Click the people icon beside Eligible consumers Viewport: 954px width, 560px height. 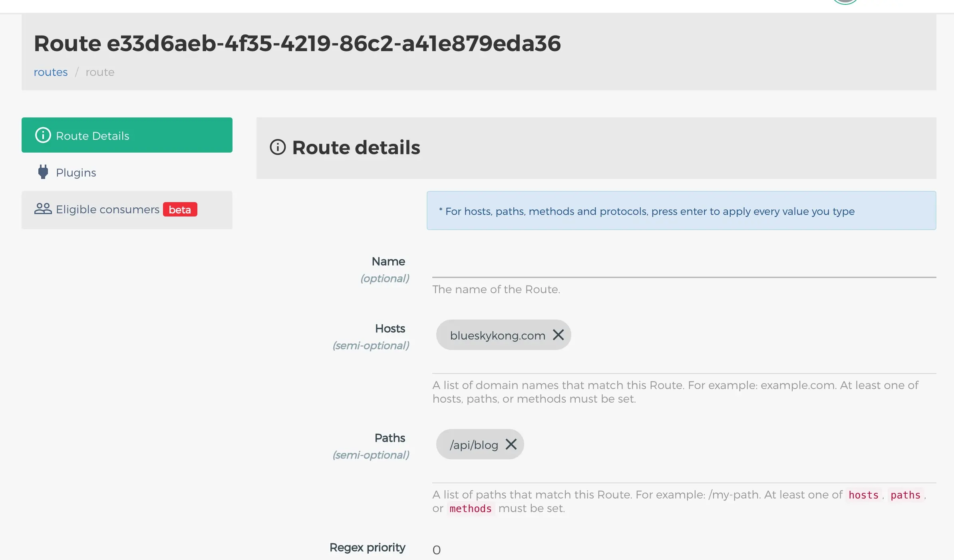[x=43, y=209]
